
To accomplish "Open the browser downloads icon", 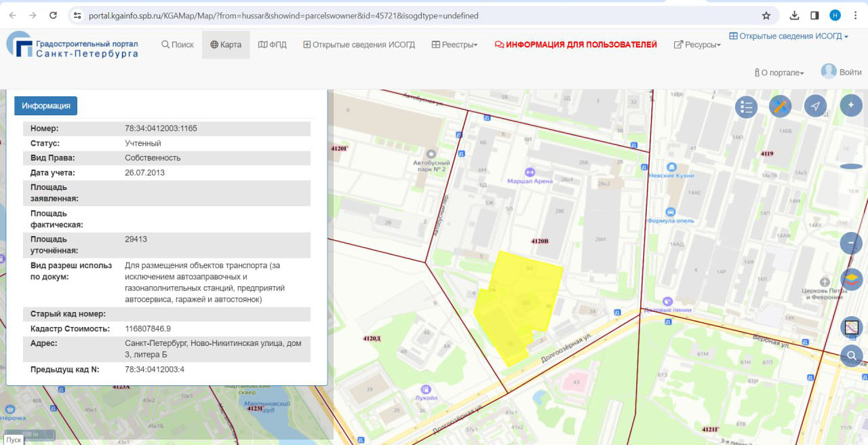I will pyautogui.click(x=795, y=16).
